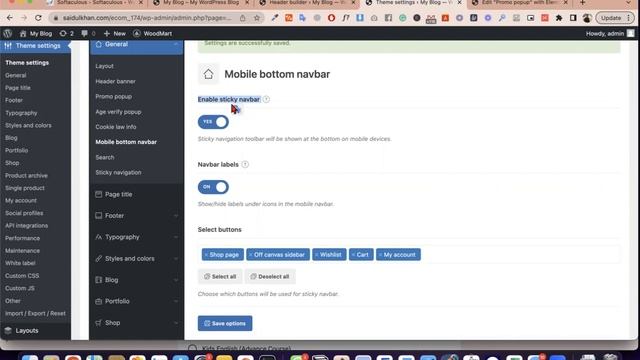Switch to the Promo popup editor tab
This screenshot has height=360, width=640.
pos(520,3)
